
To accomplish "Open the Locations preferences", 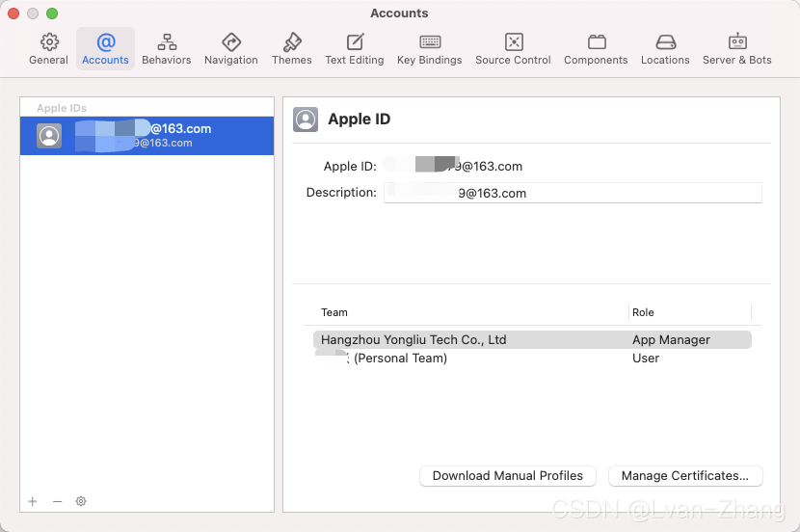I will pyautogui.click(x=665, y=49).
